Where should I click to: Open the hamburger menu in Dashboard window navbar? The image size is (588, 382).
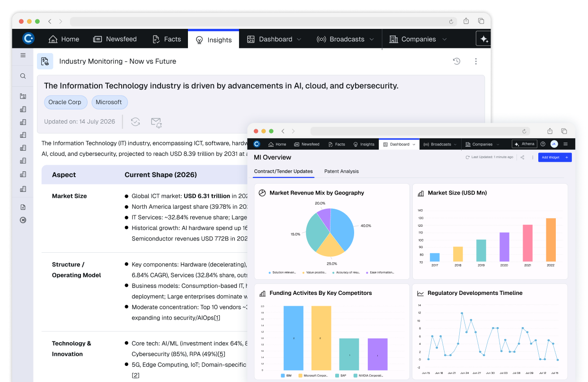tap(565, 144)
